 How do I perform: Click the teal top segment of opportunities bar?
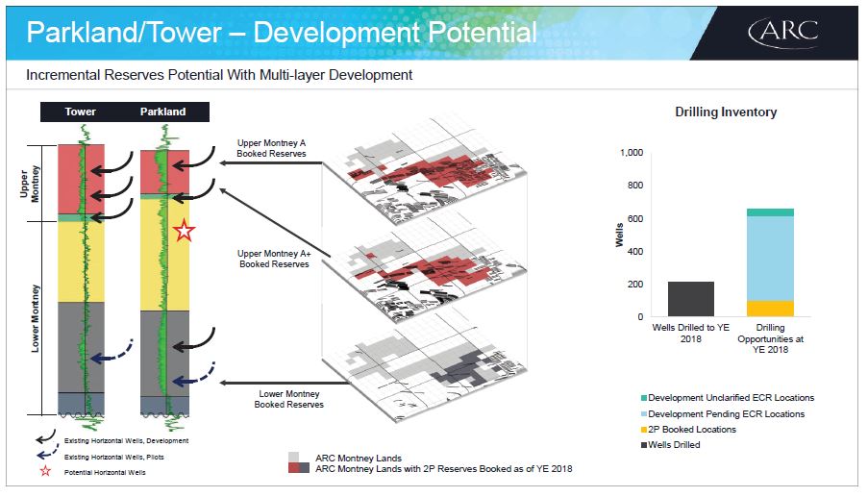(770, 212)
